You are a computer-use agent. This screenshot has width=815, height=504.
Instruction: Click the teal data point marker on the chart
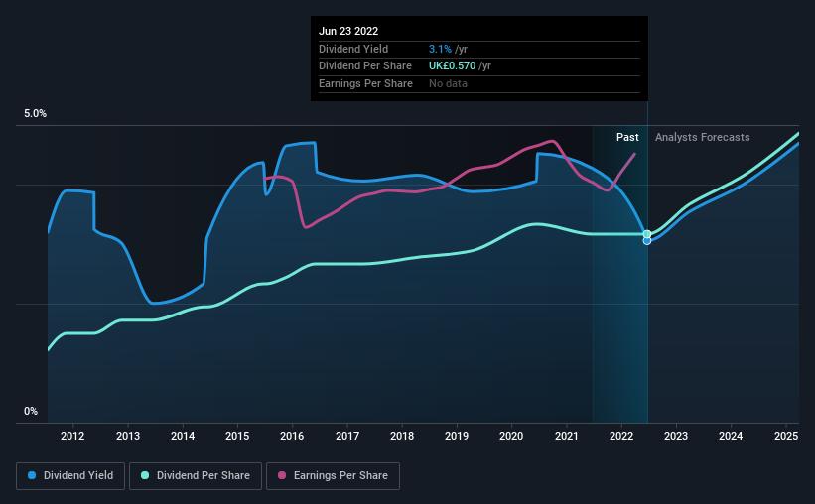(x=647, y=234)
